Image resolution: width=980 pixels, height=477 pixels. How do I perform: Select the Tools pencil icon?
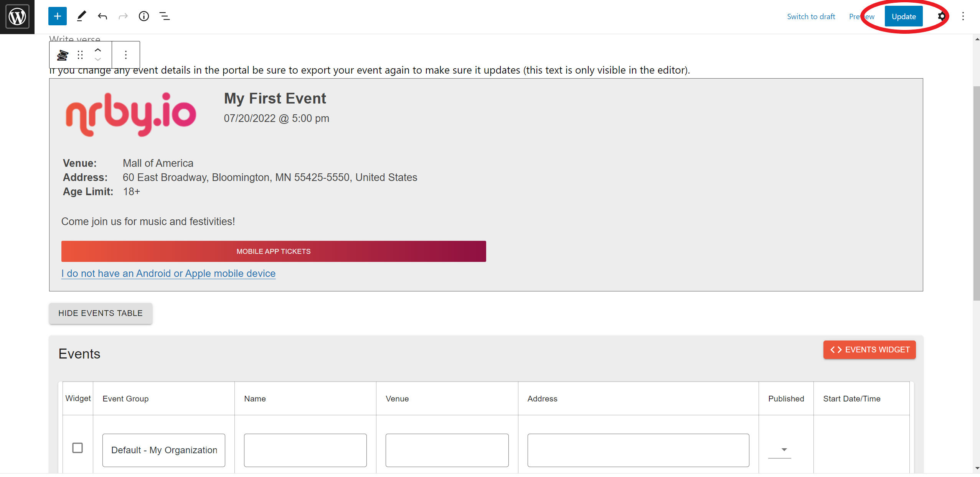[81, 16]
